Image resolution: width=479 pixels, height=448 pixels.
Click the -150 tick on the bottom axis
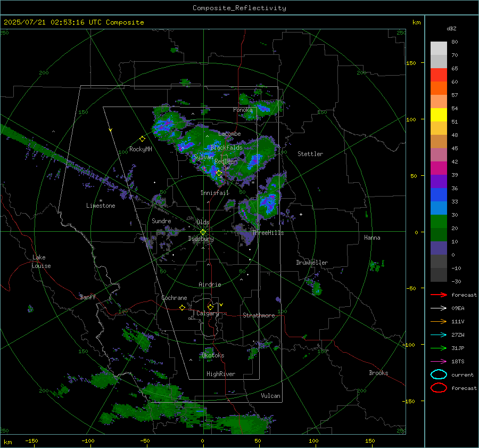31,441
